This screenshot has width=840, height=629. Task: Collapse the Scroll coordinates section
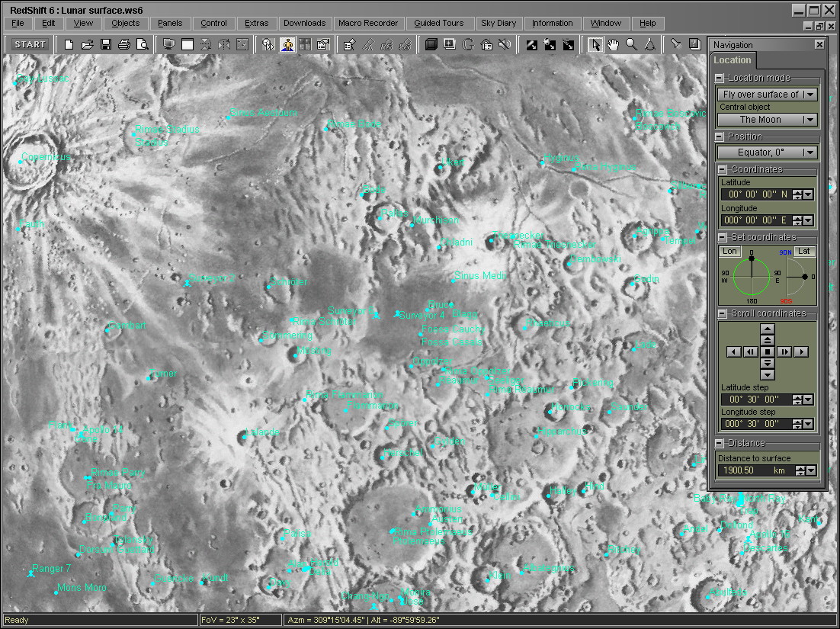click(720, 313)
